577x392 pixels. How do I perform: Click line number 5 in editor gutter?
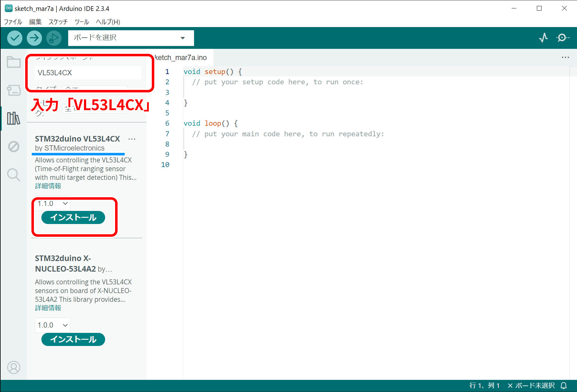tap(167, 113)
